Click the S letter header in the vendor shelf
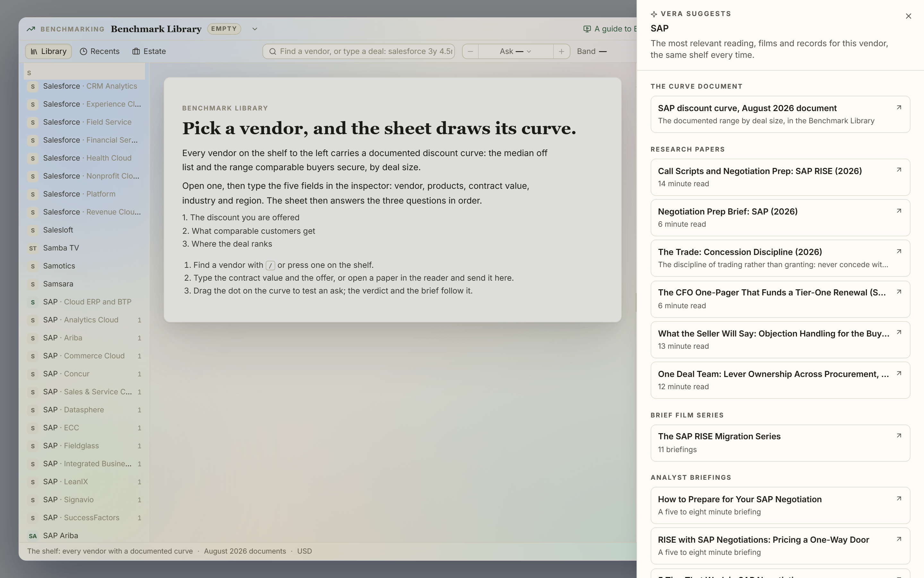This screenshot has width=924, height=578. click(84, 72)
